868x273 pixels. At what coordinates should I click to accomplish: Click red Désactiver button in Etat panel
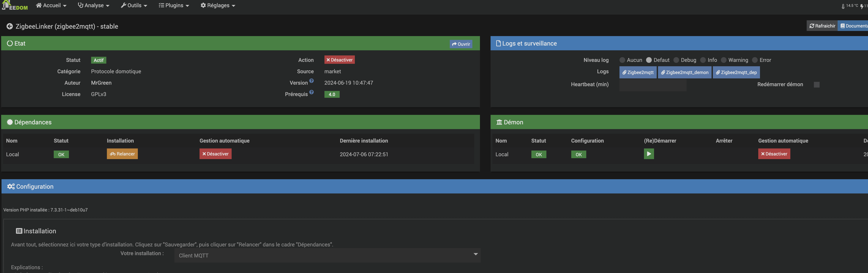(x=339, y=60)
